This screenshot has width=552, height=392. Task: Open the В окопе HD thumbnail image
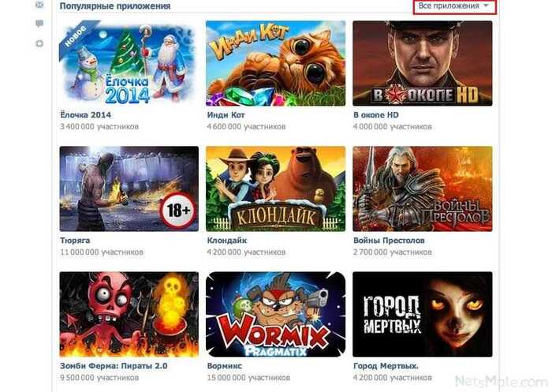[x=423, y=63]
